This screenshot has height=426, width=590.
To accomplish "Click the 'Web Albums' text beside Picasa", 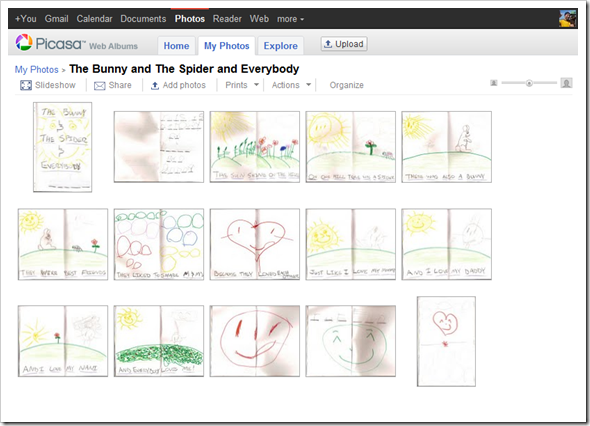I will pyautogui.click(x=113, y=46).
